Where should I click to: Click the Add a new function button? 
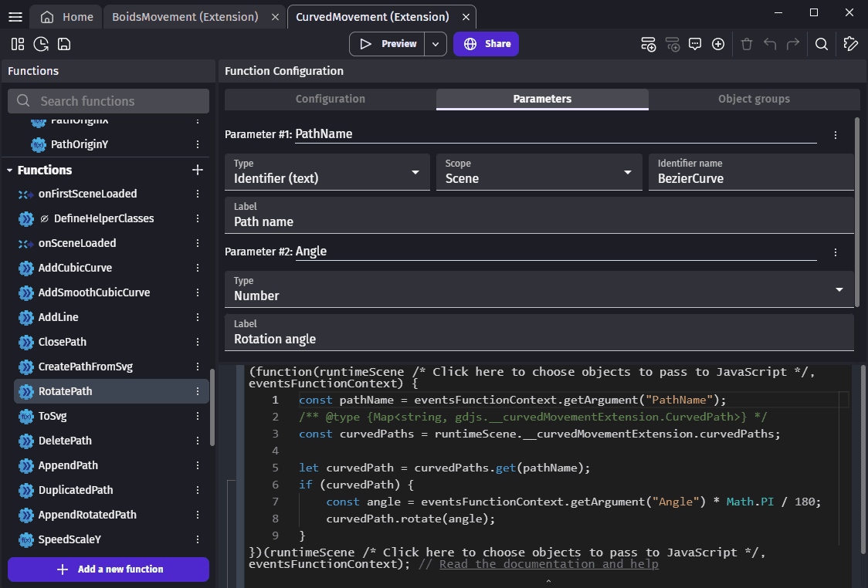[108, 569]
